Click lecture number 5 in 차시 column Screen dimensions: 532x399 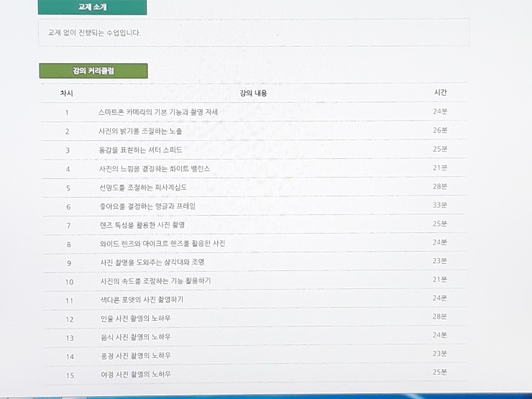coord(68,188)
